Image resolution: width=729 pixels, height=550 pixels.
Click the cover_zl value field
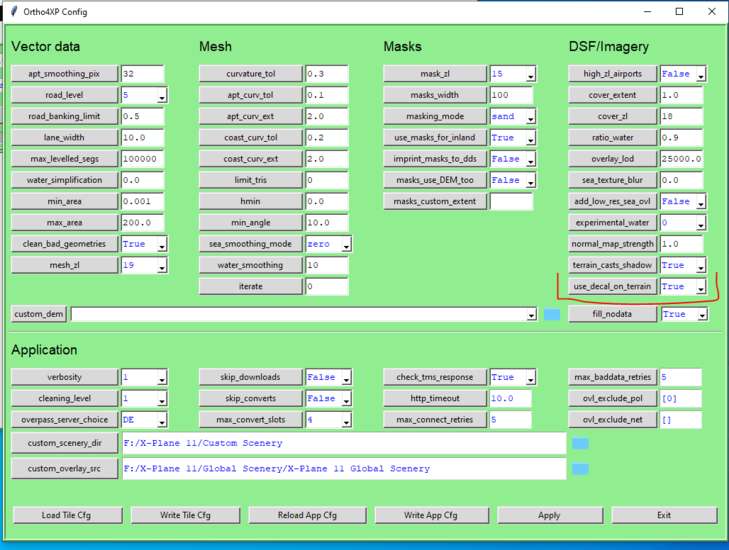pos(681,116)
